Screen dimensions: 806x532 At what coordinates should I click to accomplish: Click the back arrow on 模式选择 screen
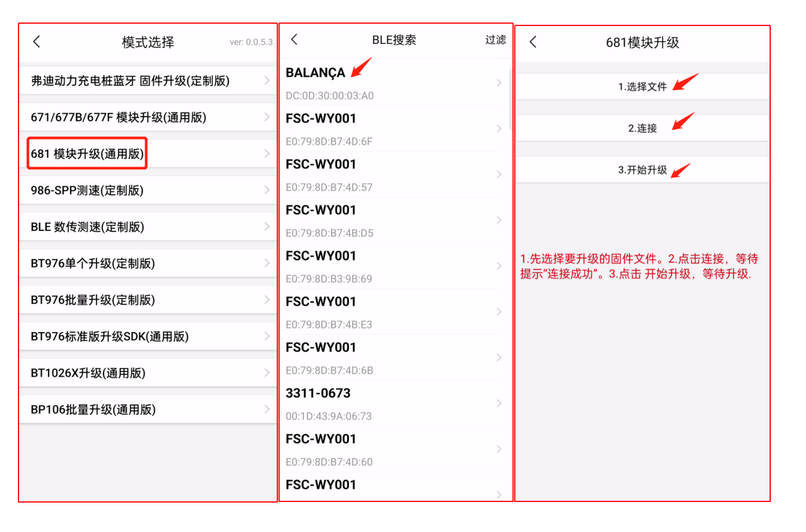coord(36,42)
